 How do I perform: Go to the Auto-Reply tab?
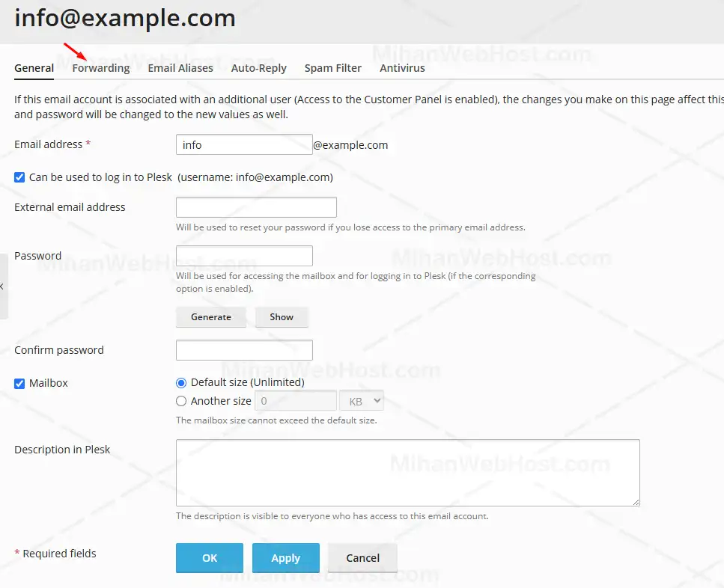tap(258, 68)
